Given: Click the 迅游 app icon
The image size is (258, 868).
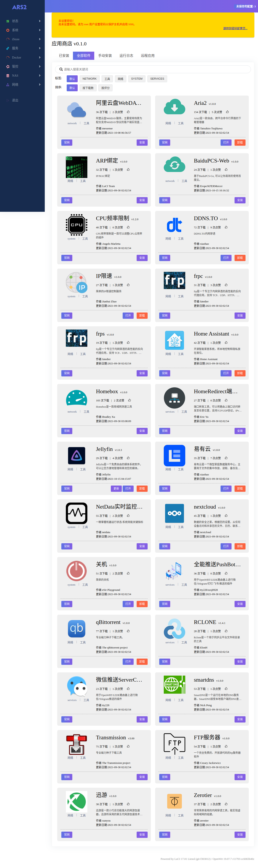Looking at the screenshot, I should pyautogui.click(x=76, y=802).
